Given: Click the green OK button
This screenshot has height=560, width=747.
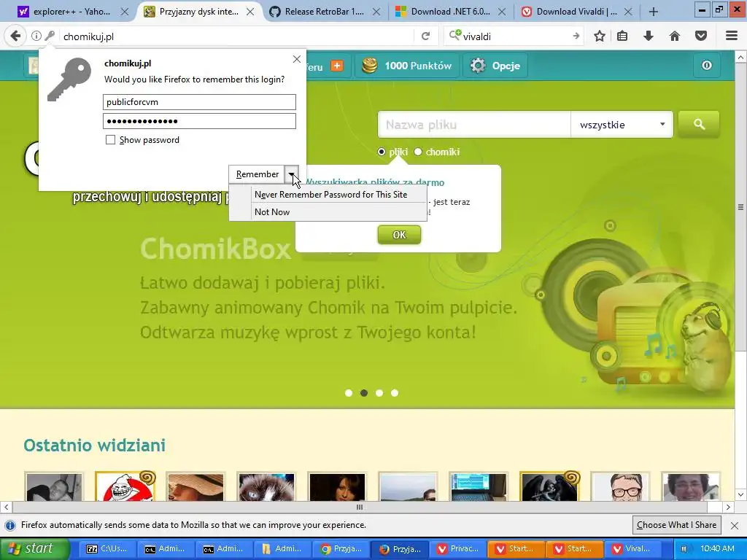Looking at the screenshot, I should click(399, 235).
